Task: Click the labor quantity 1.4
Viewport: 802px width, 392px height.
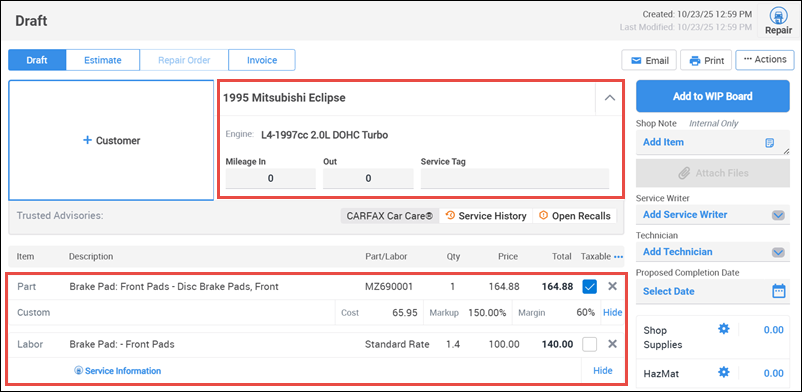Action: tap(453, 344)
